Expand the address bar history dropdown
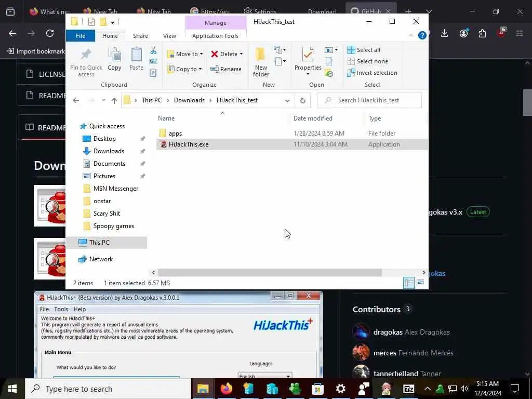This screenshot has height=399, width=532. 287,100
